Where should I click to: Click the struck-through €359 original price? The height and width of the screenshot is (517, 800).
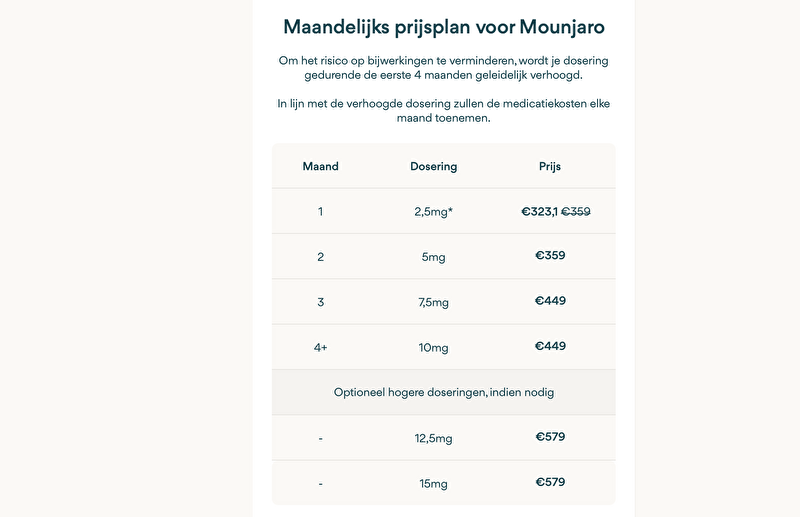(582, 211)
